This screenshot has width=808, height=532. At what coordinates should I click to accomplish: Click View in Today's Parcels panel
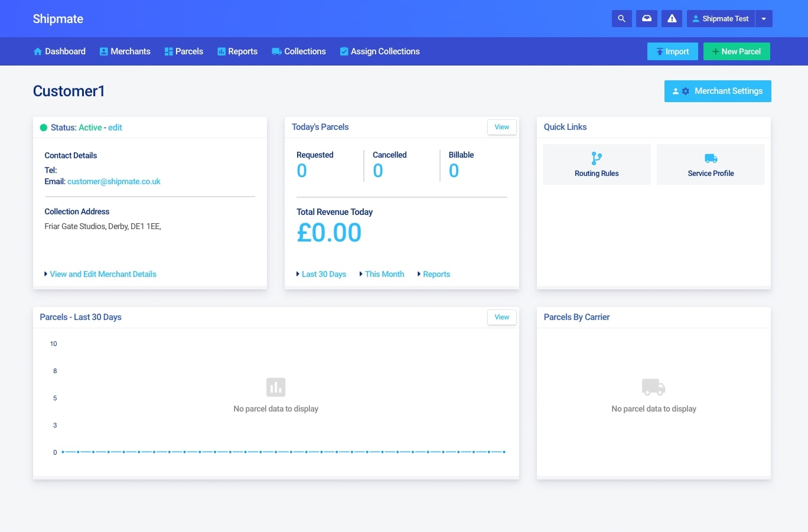[x=502, y=127]
